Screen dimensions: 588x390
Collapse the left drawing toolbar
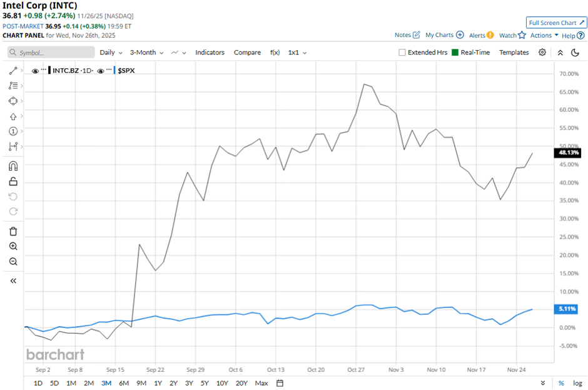[13, 281]
